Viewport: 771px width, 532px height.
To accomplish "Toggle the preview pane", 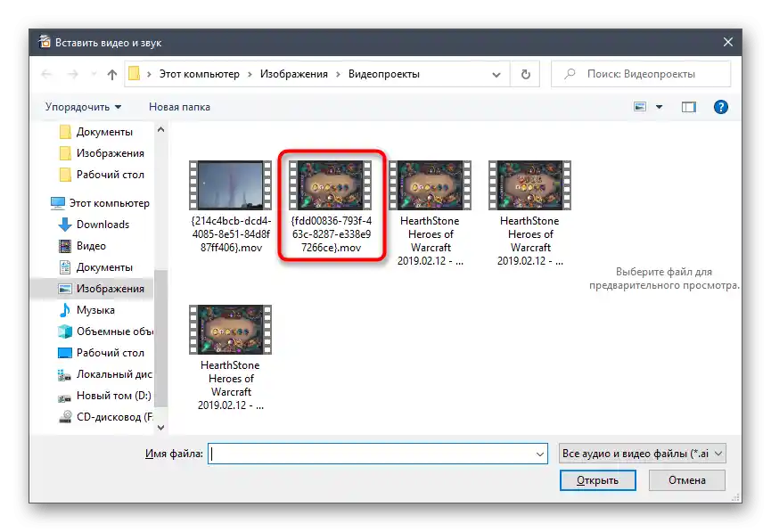I will point(688,107).
